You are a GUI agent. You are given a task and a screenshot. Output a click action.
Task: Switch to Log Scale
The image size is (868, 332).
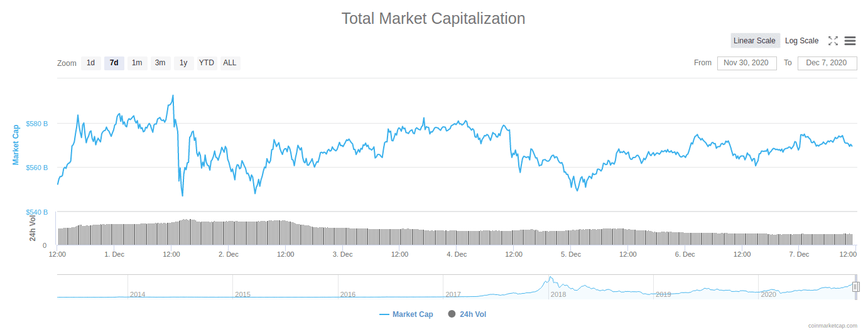point(801,41)
